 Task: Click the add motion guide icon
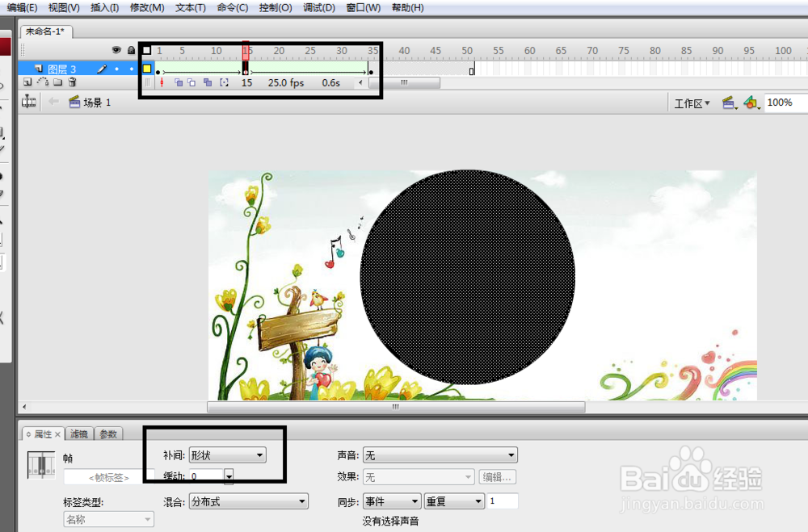pos(43,82)
